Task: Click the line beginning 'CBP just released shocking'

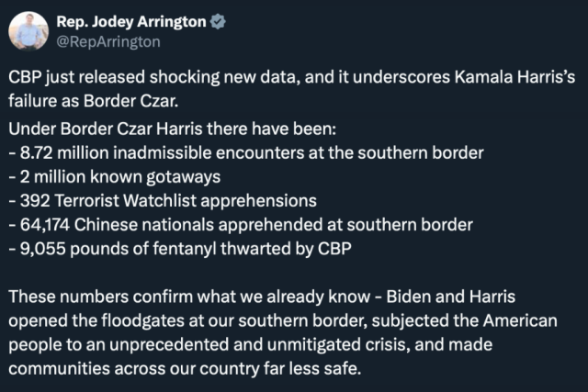Action: click(x=291, y=79)
